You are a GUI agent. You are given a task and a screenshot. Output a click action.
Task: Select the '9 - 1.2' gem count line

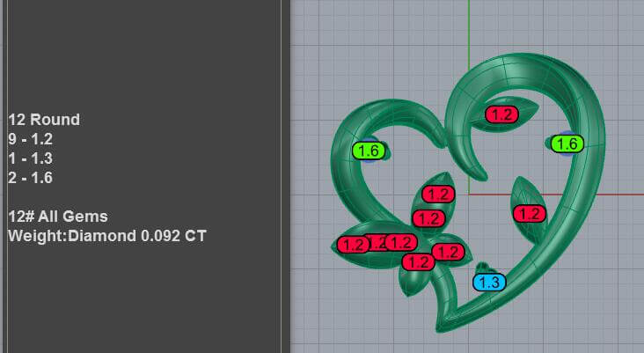coord(31,139)
